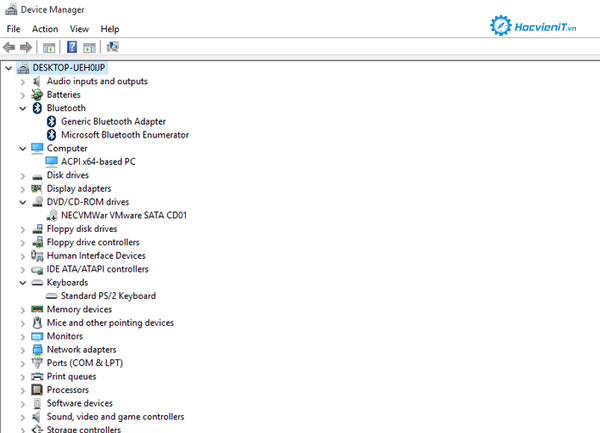Screen dimensions: 600x433
Task: Click the Floppy disk drives icon
Action: 37,229
